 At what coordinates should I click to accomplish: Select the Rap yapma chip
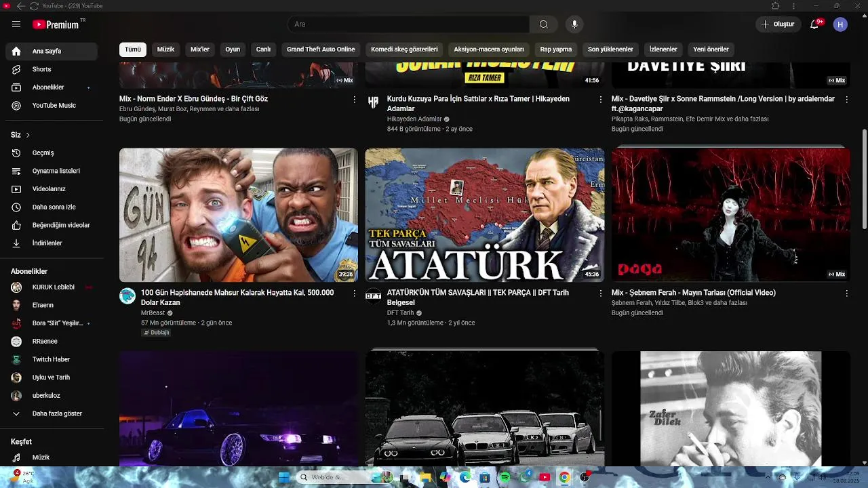(x=556, y=49)
